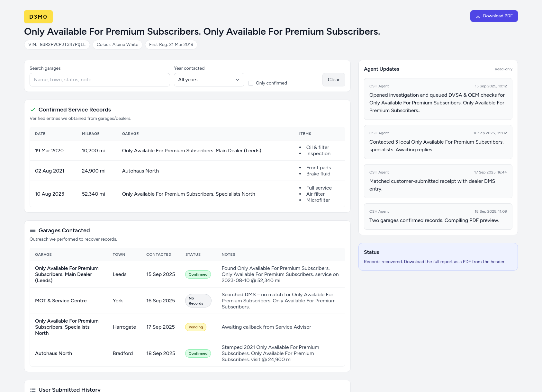The width and height of the screenshot is (542, 392).
Task: Click the VIN chip showing GUR2FVCPJT347PQIL
Action: (57, 44)
